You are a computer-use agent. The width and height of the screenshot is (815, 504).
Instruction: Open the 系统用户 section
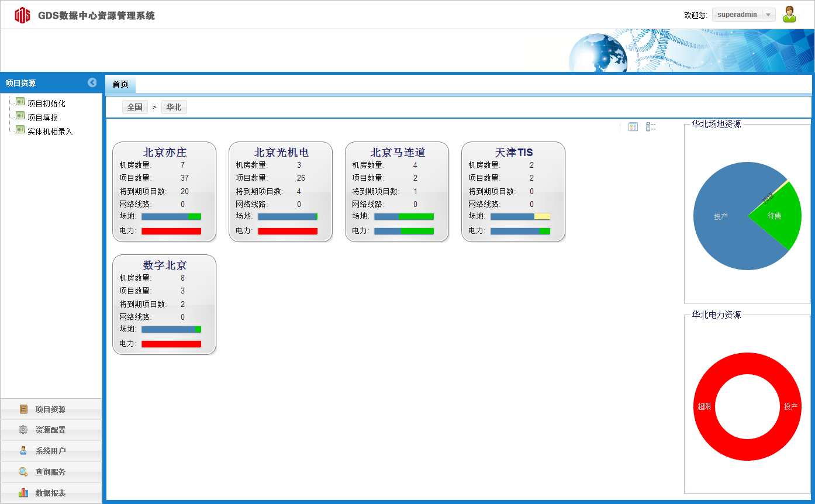coord(51,451)
